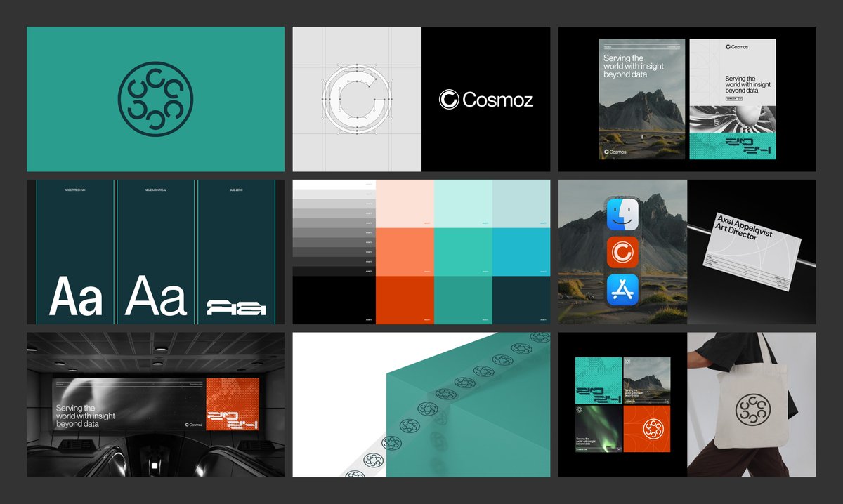843x504 pixels.
Task: Click the emblem printed on the tote bag
Action: pyautogui.click(x=754, y=411)
